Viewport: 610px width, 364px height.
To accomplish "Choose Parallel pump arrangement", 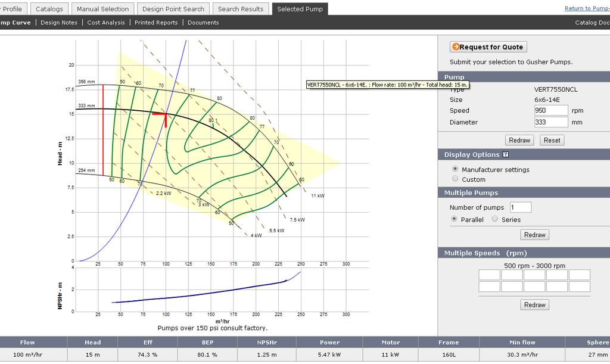I will [453, 219].
